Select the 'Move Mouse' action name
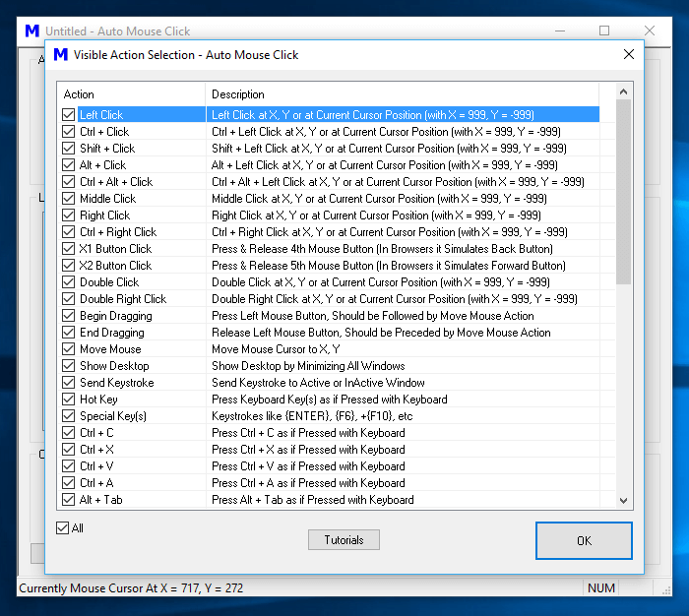This screenshot has width=689, height=616. pos(110,349)
